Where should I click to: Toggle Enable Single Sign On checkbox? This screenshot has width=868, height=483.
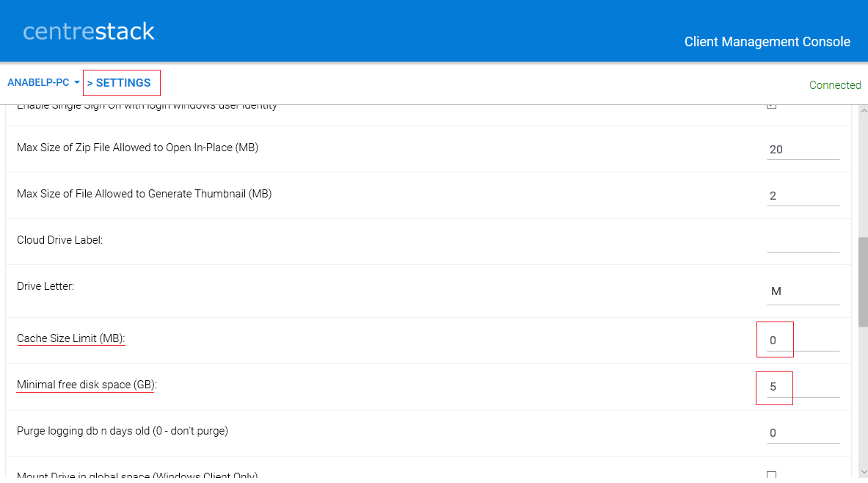772,106
